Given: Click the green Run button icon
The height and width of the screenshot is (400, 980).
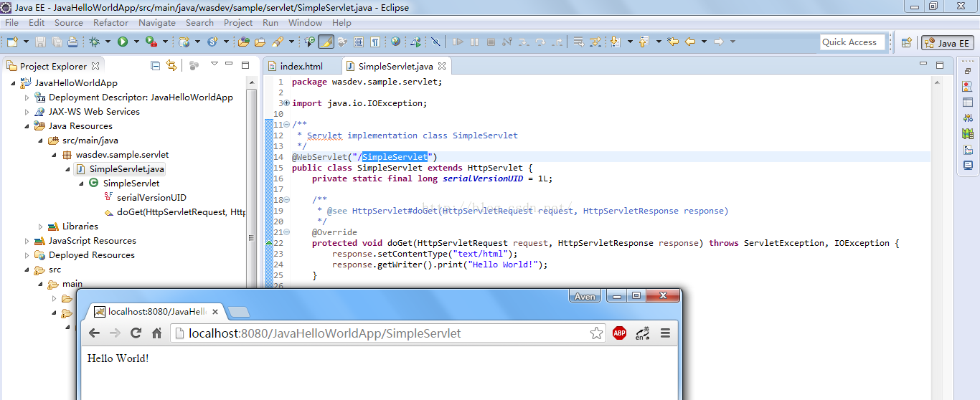Looking at the screenshot, I should click(x=123, y=42).
